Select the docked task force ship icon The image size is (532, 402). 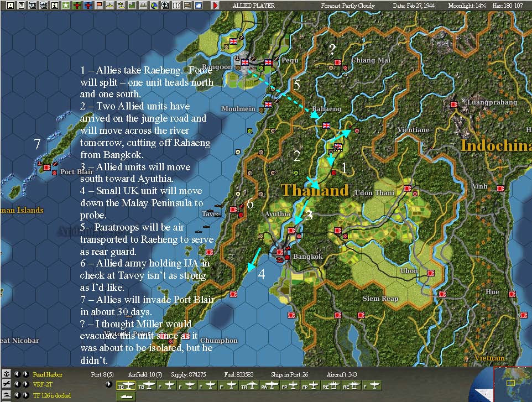coord(126,396)
